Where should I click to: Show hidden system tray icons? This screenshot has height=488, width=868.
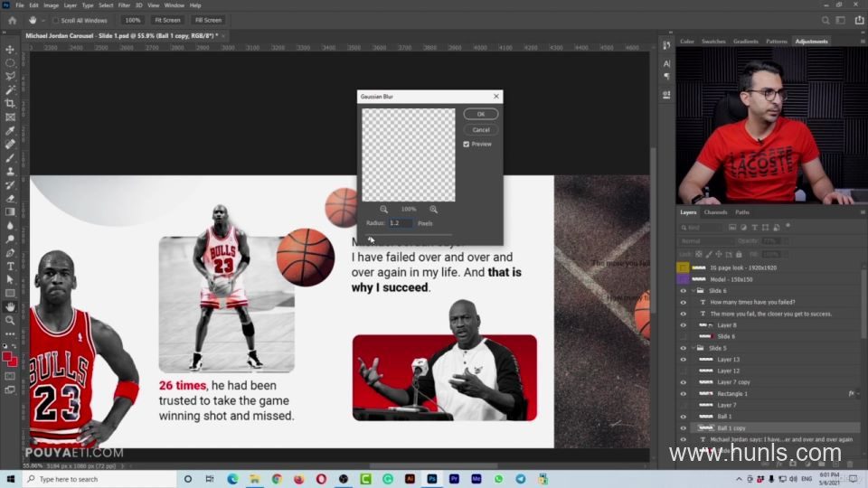point(739,479)
